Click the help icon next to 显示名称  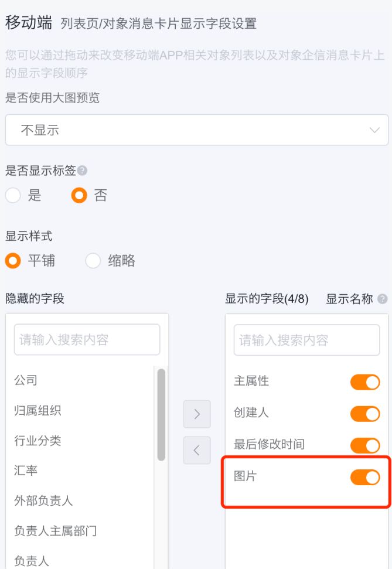tap(383, 299)
